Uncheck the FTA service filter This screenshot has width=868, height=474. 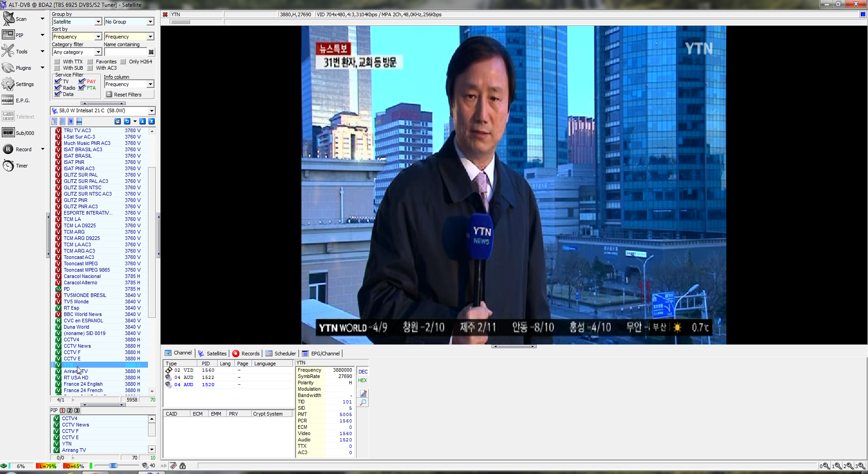tap(82, 88)
